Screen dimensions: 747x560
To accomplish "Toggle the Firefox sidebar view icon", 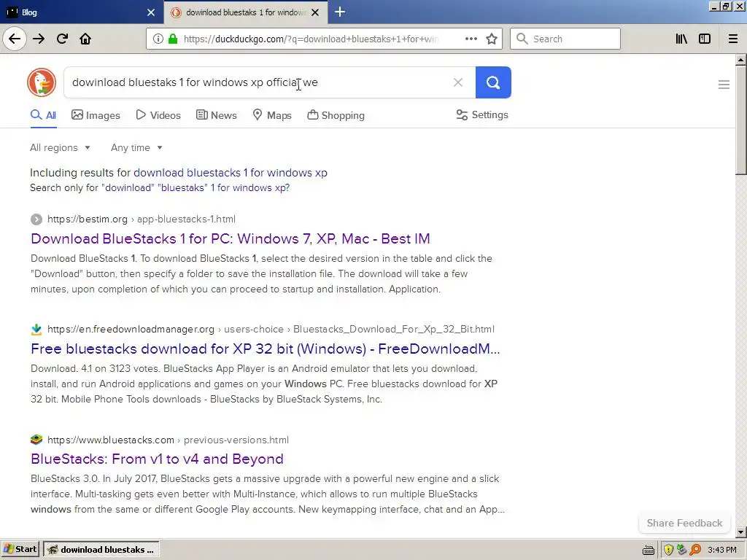I will (x=705, y=39).
